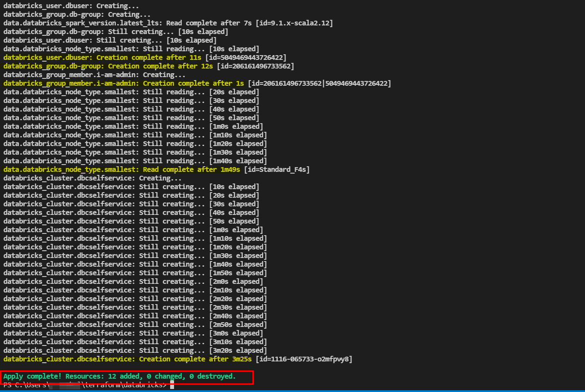Click dbcselfservice 'Still creating... [2m0s elapsed]' line
The height and width of the screenshot is (392, 585).
pos(133,282)
